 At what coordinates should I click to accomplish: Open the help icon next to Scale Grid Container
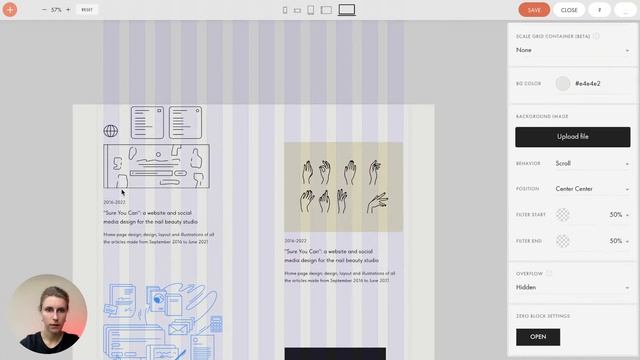point(596,36)
